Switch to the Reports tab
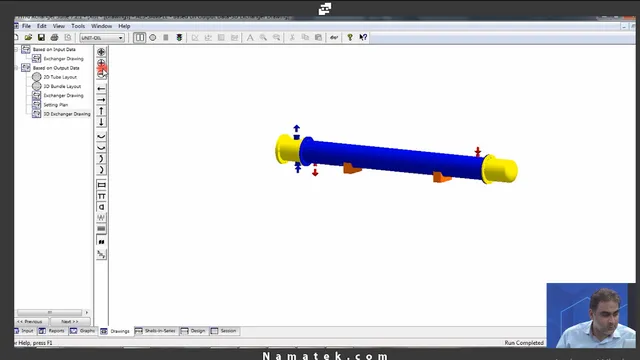Image resolution: width=640 pixels, height=360 pixels. [x=52, y=331]
